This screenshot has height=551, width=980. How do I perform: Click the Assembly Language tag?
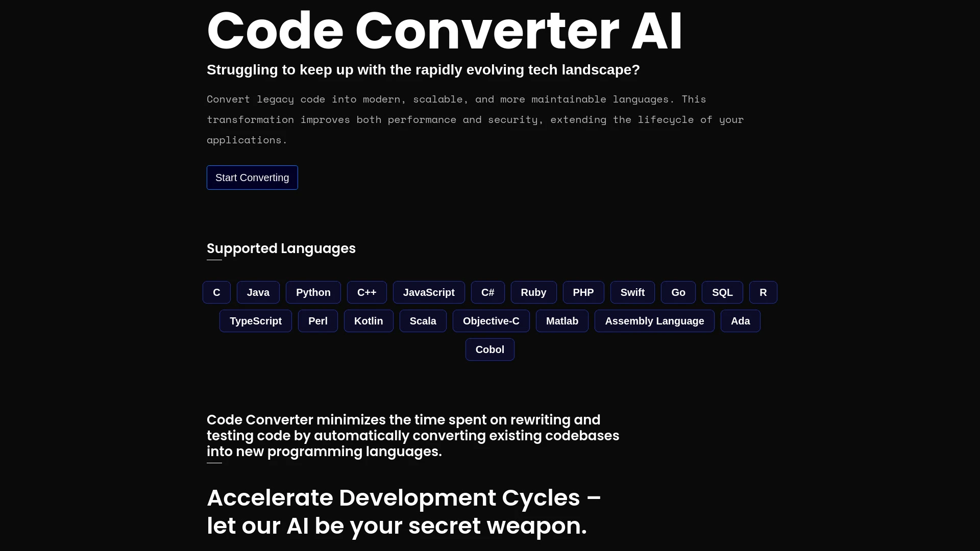click(x=654, y=321)
